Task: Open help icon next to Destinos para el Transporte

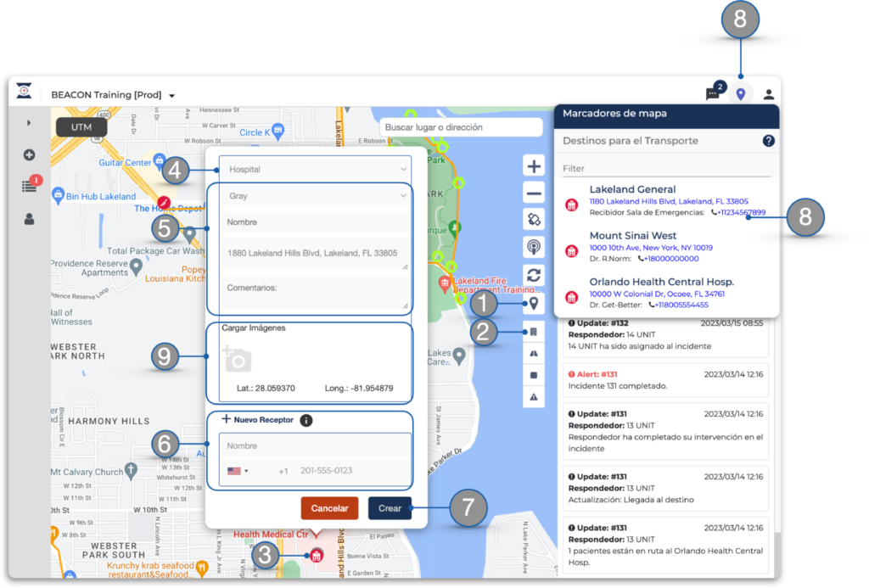Action: (768, 141)
